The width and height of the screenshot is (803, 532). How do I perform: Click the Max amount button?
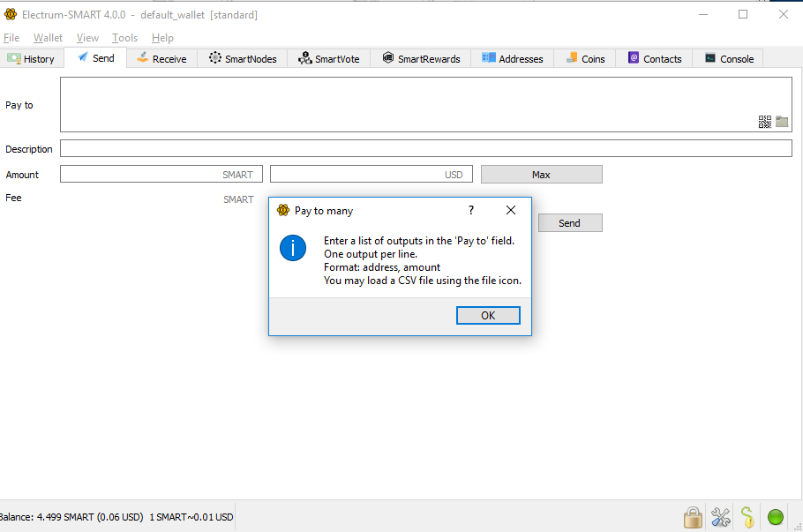coord(541,175)
